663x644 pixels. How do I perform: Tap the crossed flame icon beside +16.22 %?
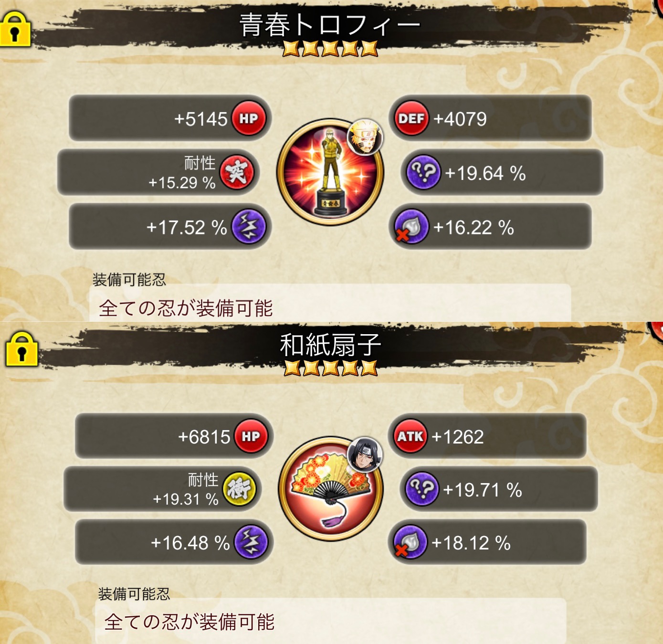[x=411, y=227]
